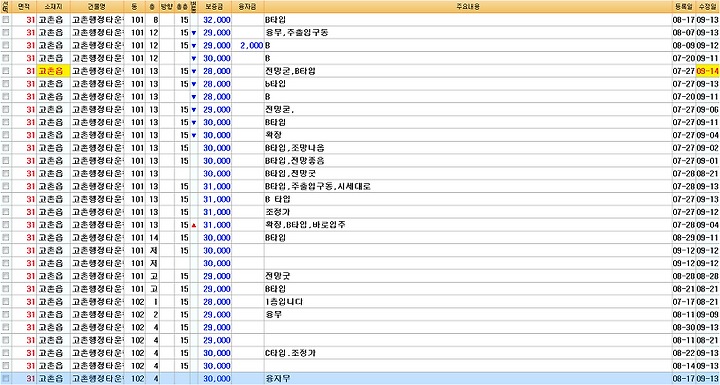Select the note C타입,조정가
Image resolution: width=720 pixels, height=385 pixels.
(290, 353)
